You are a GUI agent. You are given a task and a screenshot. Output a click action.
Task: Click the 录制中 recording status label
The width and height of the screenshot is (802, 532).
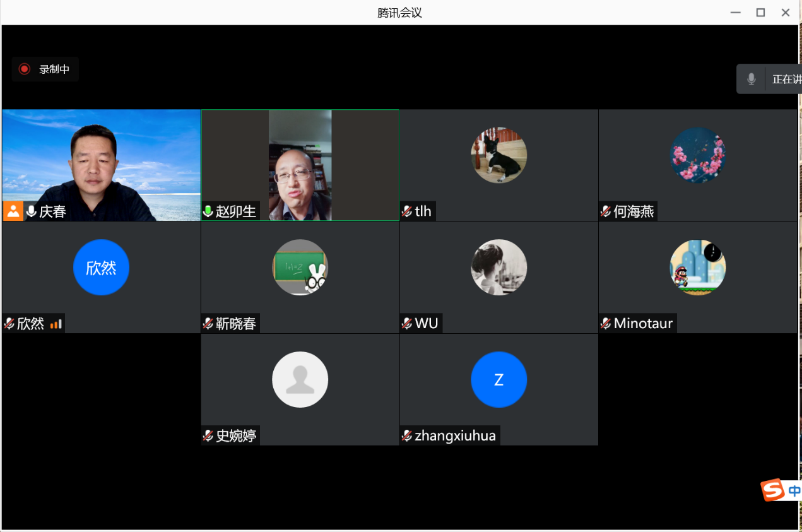click(54, 69)
